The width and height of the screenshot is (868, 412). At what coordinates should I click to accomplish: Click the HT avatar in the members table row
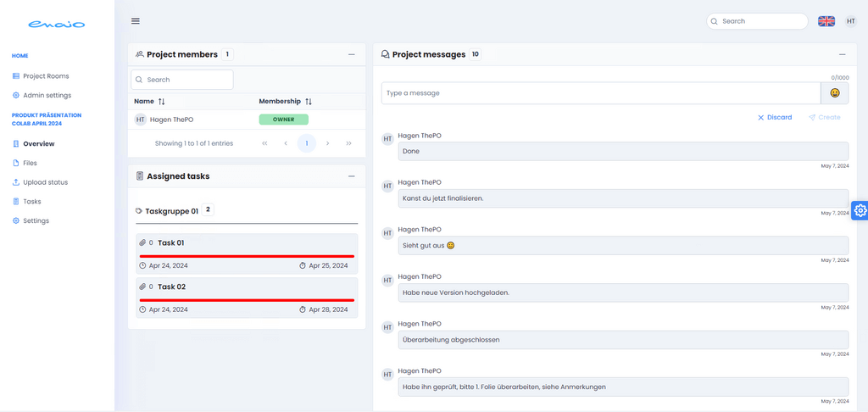(x=141, y=120)
